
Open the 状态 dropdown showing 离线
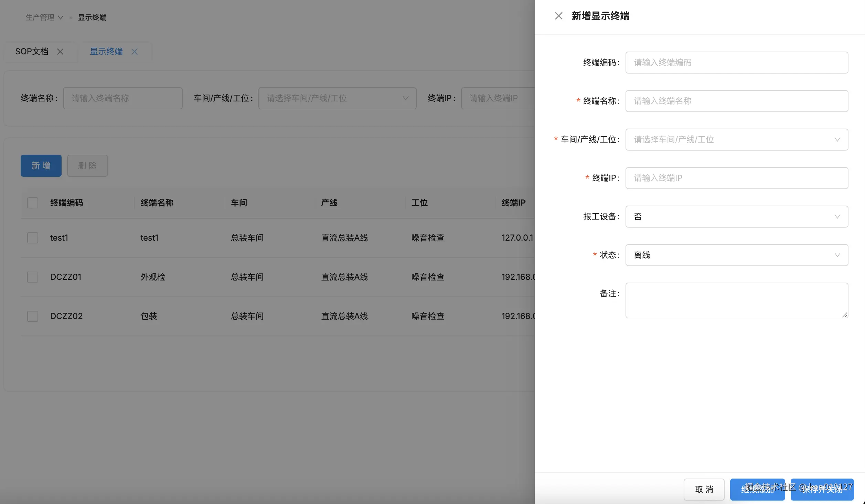click(736, 255)
